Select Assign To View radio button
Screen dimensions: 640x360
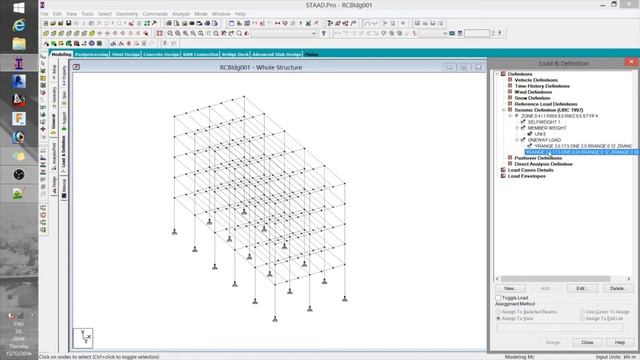tap(498, 318)
